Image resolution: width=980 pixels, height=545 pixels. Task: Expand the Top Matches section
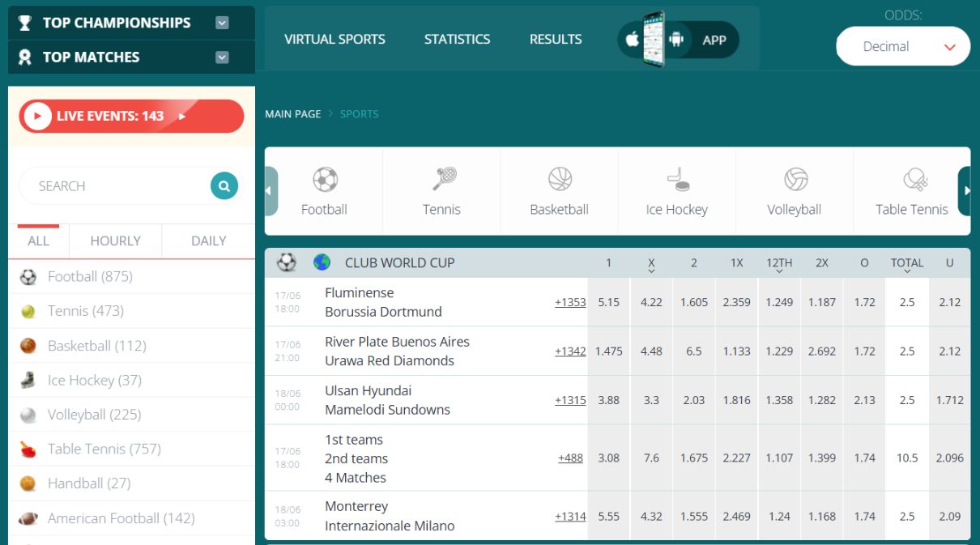click(222, 57)
